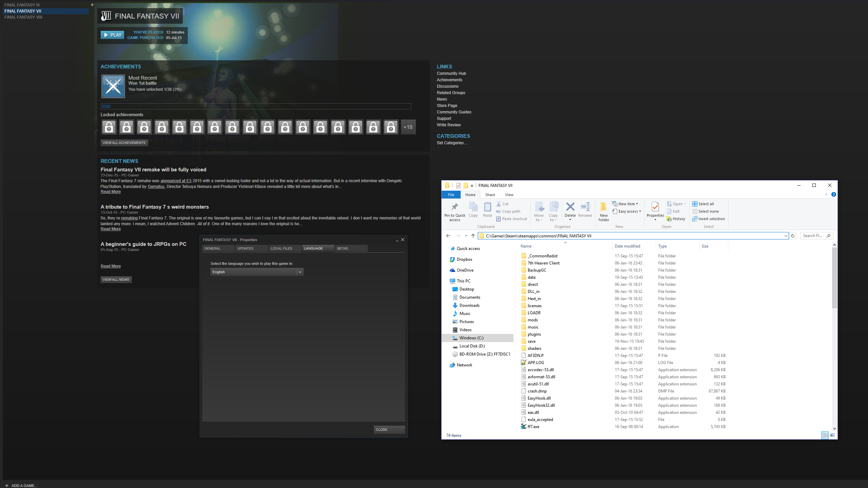868x488 pixels.
Task: Switch to details view button
Action: click(825, 435)
